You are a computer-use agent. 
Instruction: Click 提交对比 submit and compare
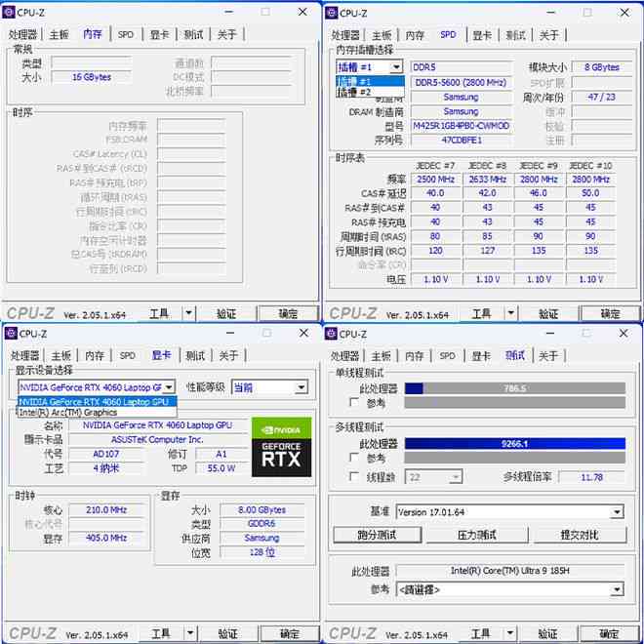click(x=580, y=535)
